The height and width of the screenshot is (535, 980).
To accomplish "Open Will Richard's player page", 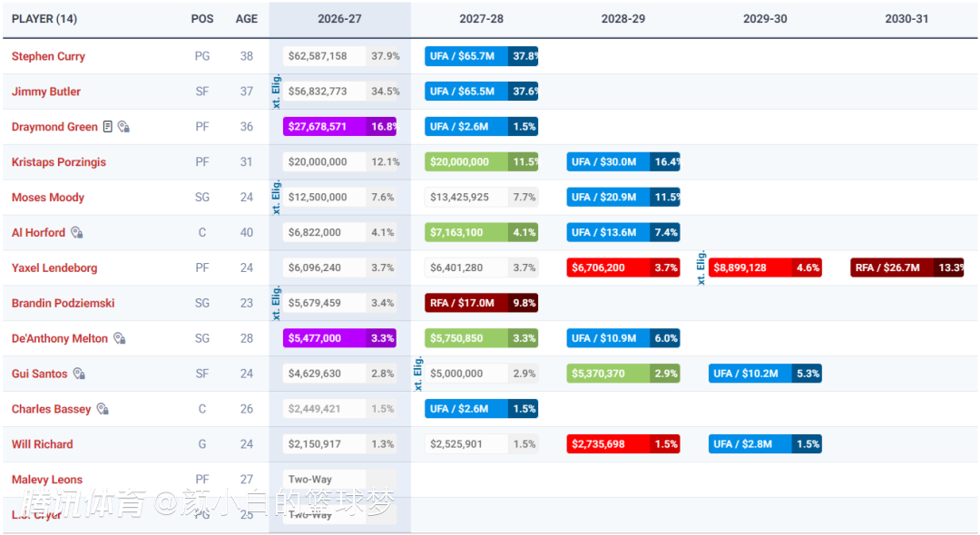I will (42, 443).
